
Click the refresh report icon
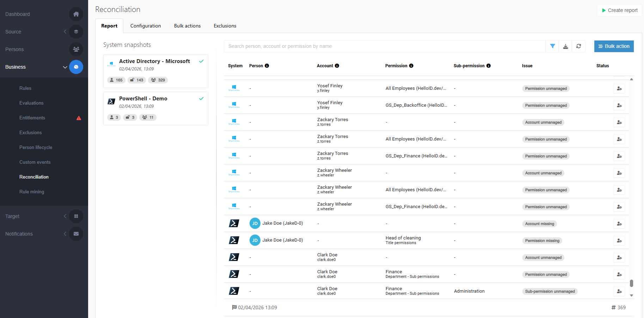click(578, 46)
